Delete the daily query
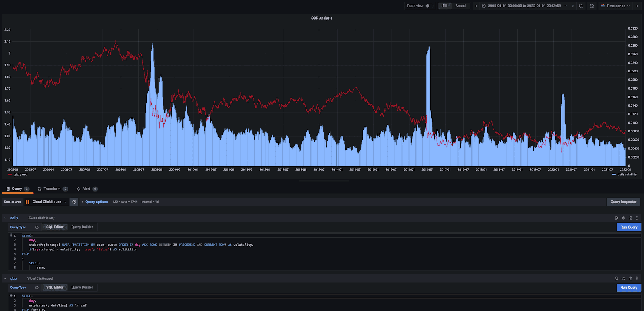Screen dimensions: 644x311 point(631,218)
